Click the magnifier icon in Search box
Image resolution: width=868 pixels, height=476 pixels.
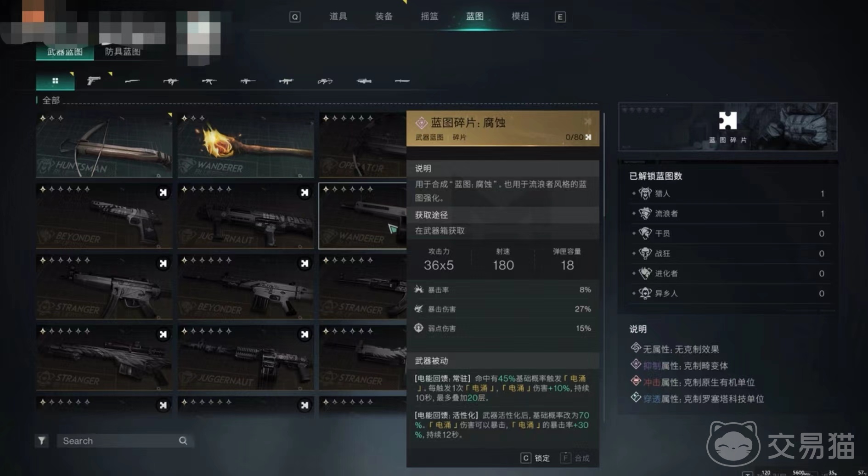tap(183, 441)
